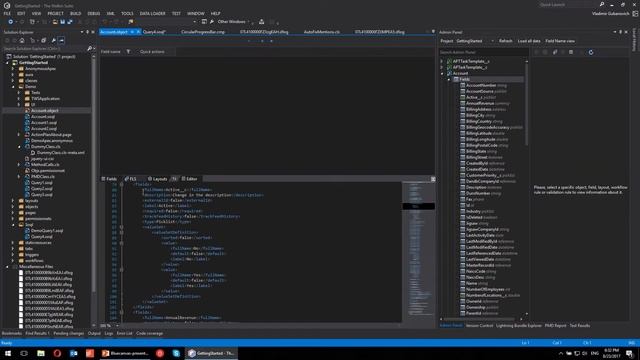The width and height of the screenshot is (640, 360).
Task: Collapse the Account node in Admin Panel
Action: (442, 73)
